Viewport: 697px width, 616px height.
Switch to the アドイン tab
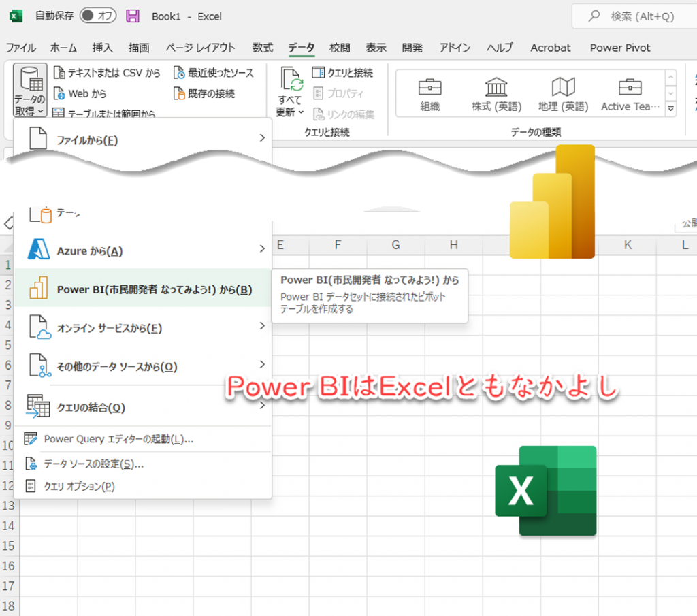(455, 48)
